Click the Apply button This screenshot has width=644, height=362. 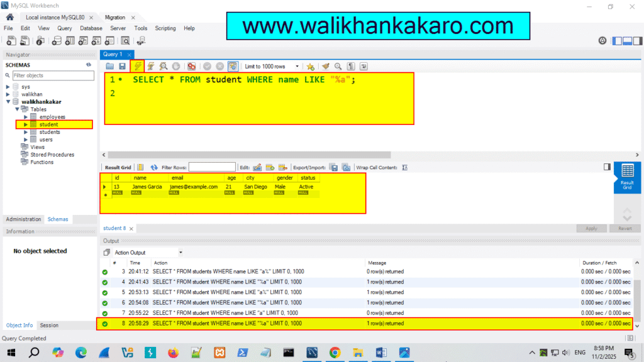pyautogui.click(x=591, y=228)
